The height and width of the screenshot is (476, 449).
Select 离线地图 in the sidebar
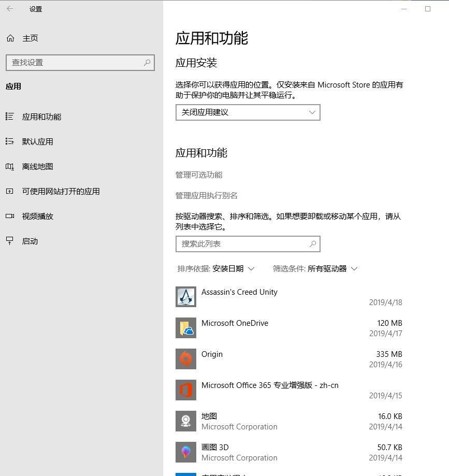pos(38,166)
